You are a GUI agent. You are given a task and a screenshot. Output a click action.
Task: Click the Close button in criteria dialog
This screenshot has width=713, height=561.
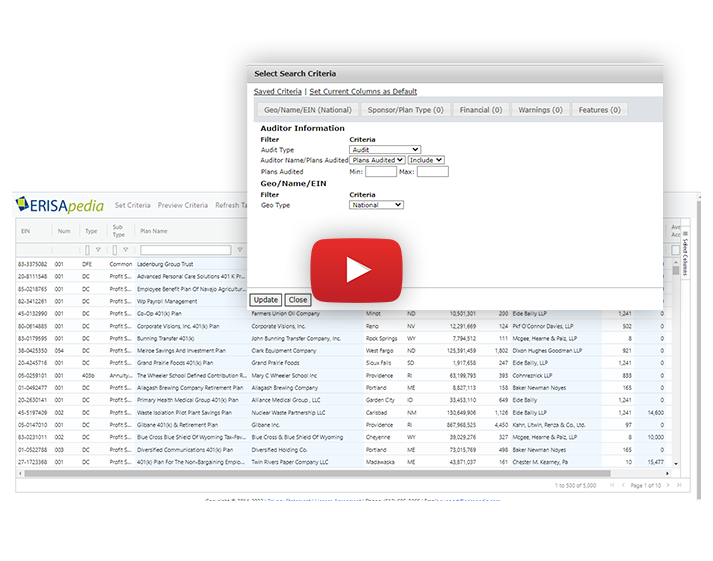(298, 300)
